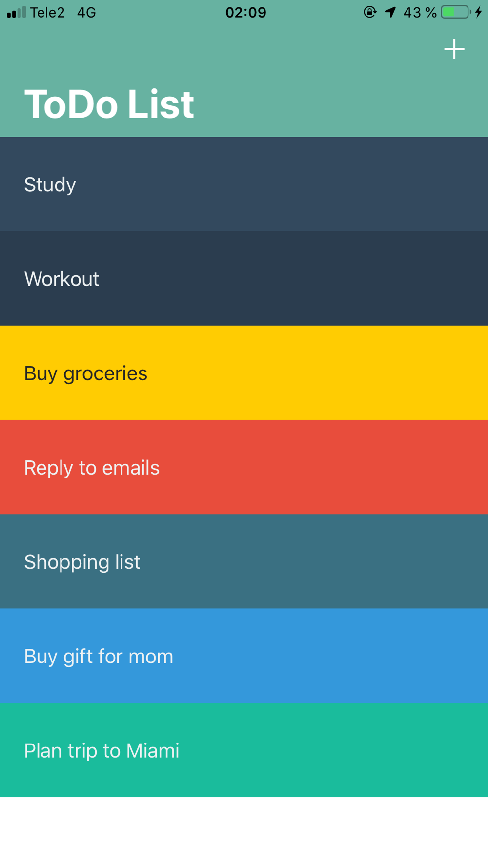Tap the empty white area below the list
This screenshot has width=488, height=868.
[x=244, y=832]
